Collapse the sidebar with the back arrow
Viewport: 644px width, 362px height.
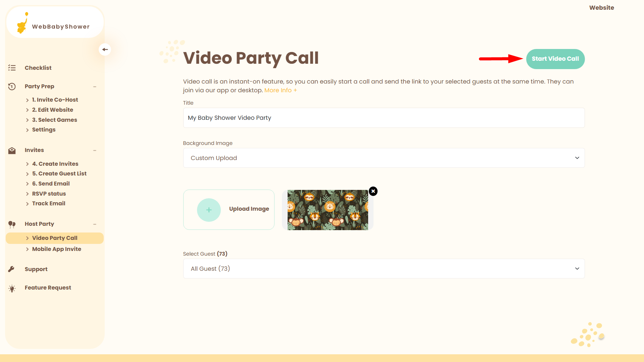pyautogui.click(x=105, y=49)
